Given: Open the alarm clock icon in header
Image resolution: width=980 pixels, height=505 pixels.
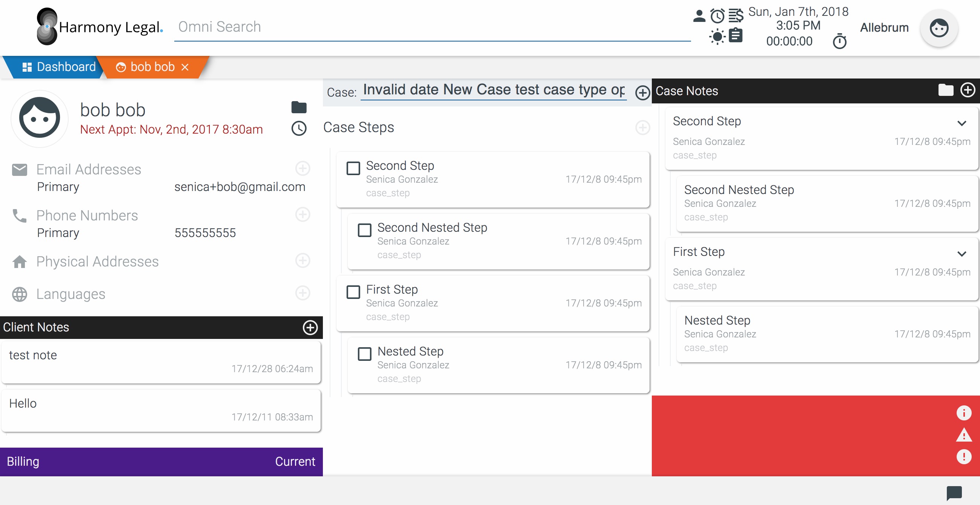Looking at the screenshot, I should (x=717, y=16).
